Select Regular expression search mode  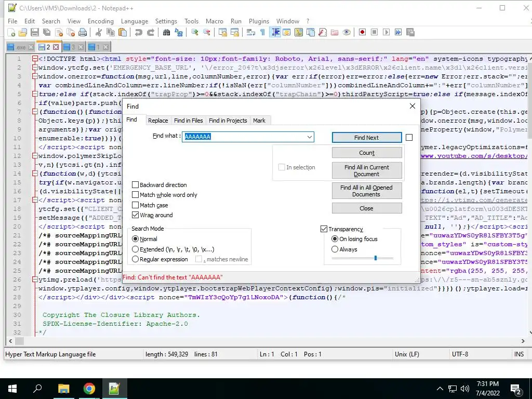136,259
